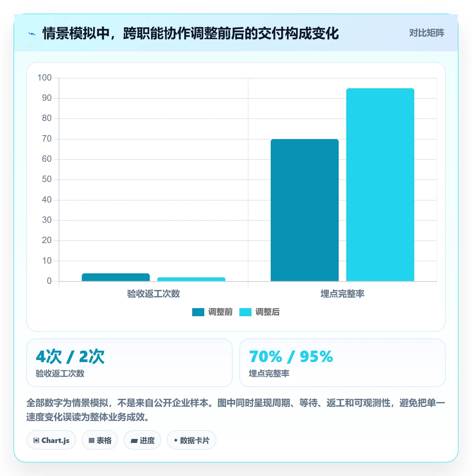Image resolution: width=472 pixels, height=476 pixels.
Task: Click the 验收返工次数 调整后 bar
Action: [191, 279]
